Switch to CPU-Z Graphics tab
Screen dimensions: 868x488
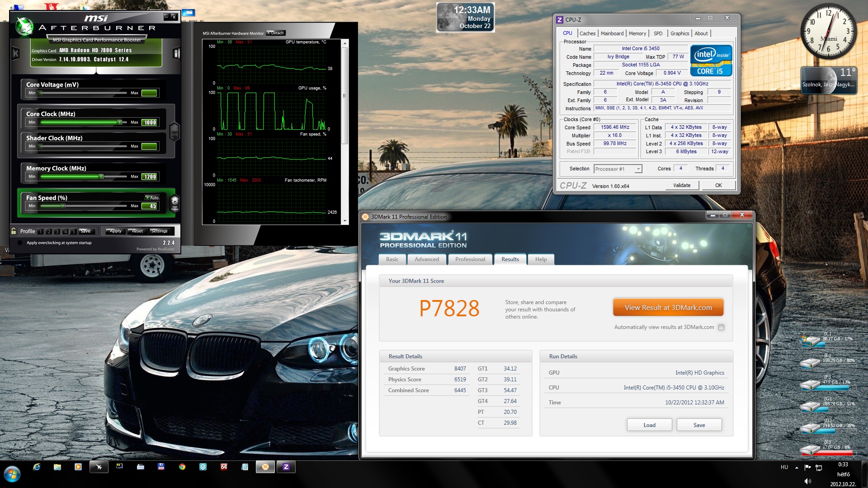point(679,33)
